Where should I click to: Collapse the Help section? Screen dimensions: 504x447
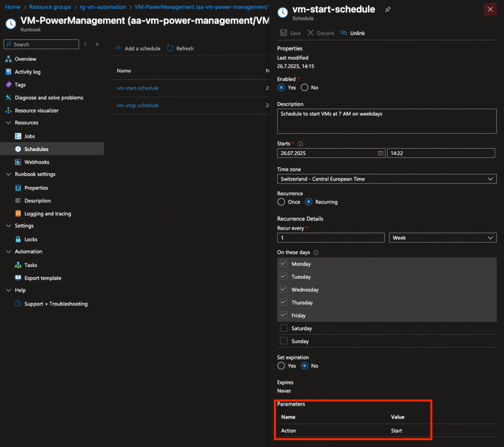point(9,290)
